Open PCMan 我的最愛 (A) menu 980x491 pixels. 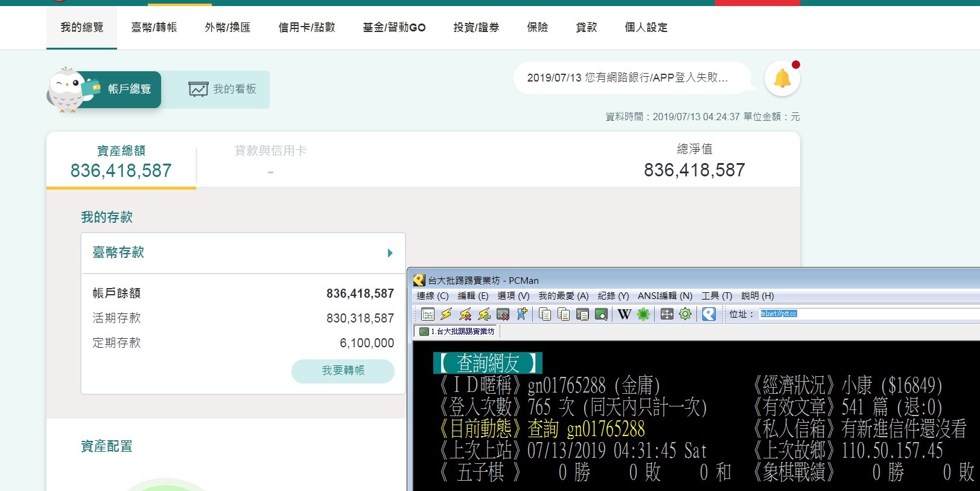[563, 296]
